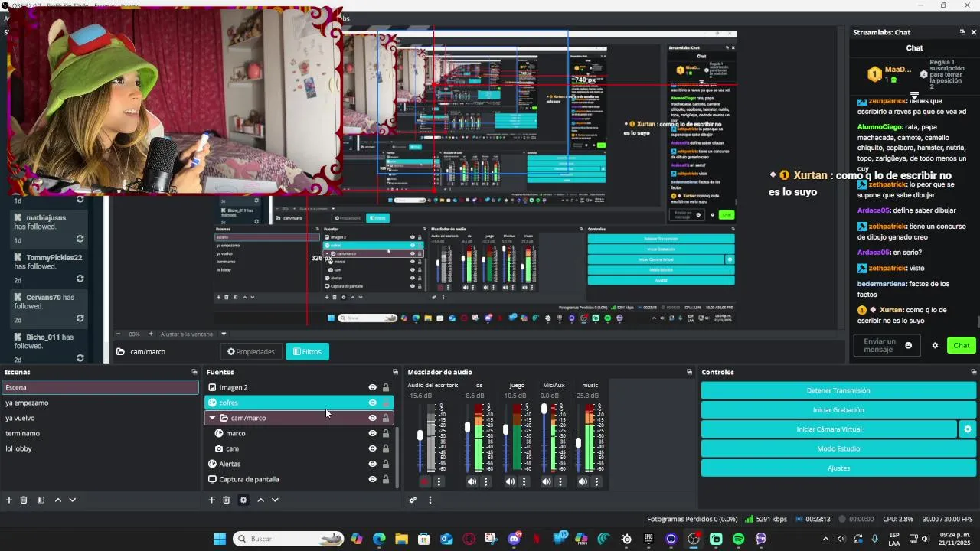Screen dimensions: 980x551
Task: Add a new source with plus icon
Action: point(212,500)
